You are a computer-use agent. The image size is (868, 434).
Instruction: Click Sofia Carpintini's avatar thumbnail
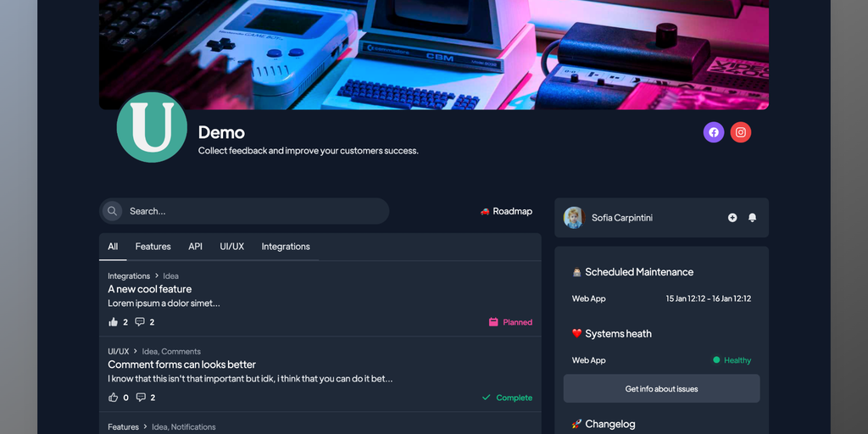pos(574,218)
